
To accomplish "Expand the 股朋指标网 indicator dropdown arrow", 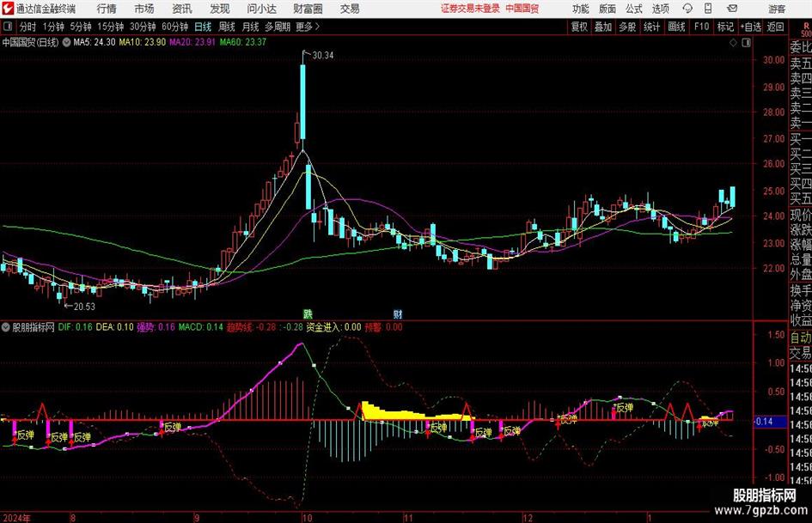I will (x=6, y=327).
